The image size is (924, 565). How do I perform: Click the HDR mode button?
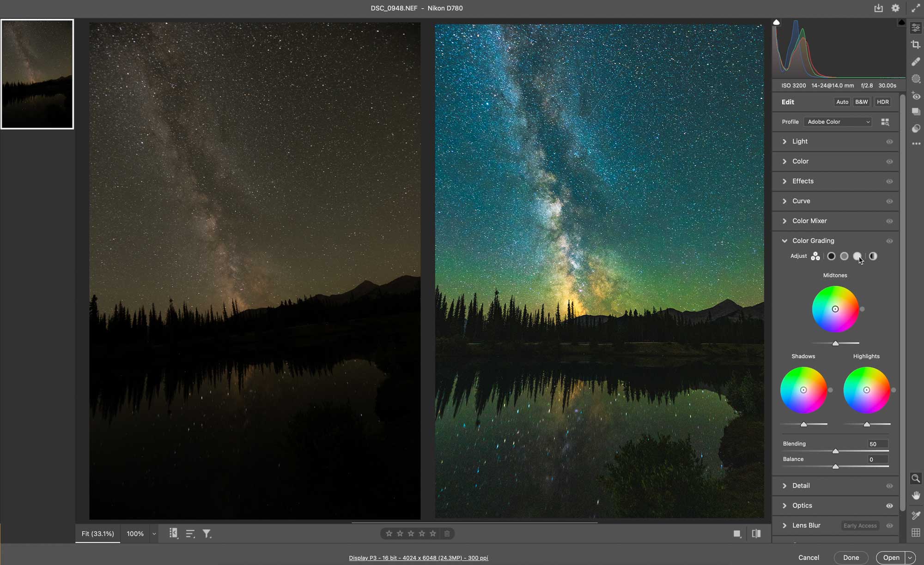coord(882,102)
